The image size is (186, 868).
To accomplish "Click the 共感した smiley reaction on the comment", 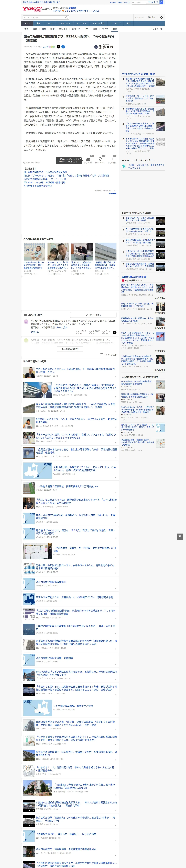I will click(x=77, y=332).
